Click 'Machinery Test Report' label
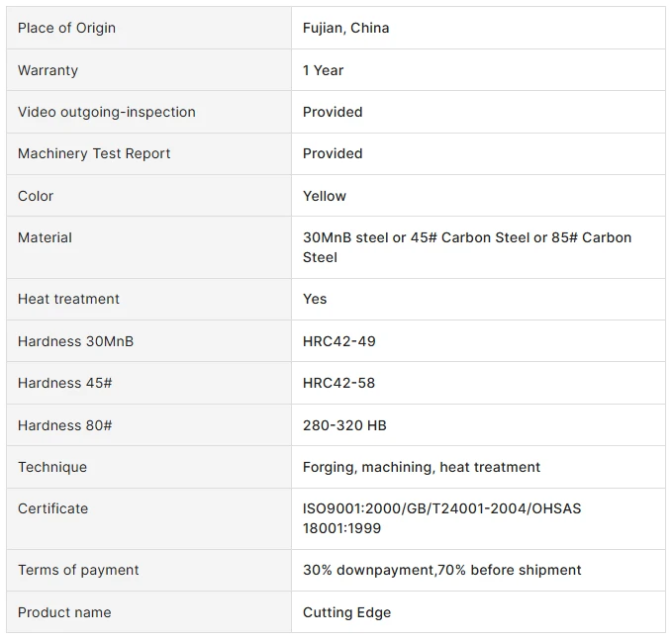The width and height of the screenshot is (672, 640). tap(94, 153)
